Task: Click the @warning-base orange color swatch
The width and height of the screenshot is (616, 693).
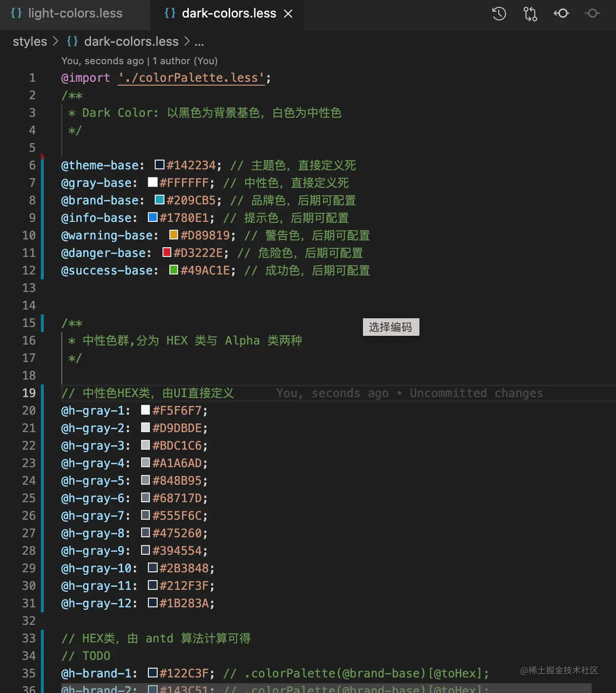Action: click(x=174, y=235)
